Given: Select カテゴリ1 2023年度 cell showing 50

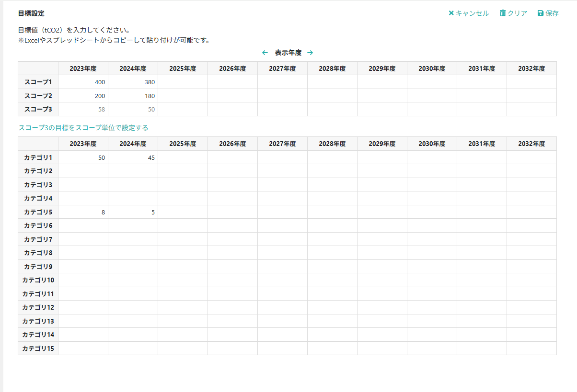Looking at the screenshot, I should pyautogui.click(x=83, y=157).
